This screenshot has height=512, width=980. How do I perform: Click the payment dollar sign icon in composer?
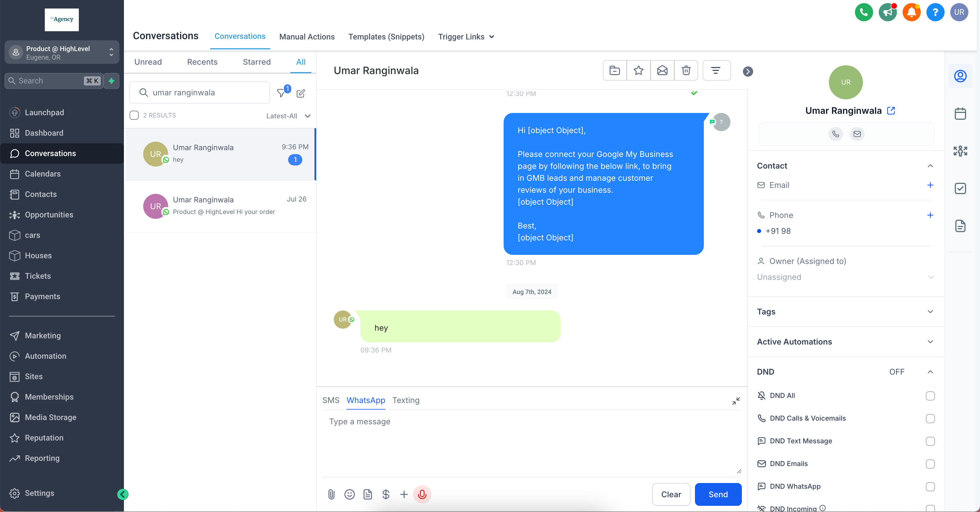385,494
